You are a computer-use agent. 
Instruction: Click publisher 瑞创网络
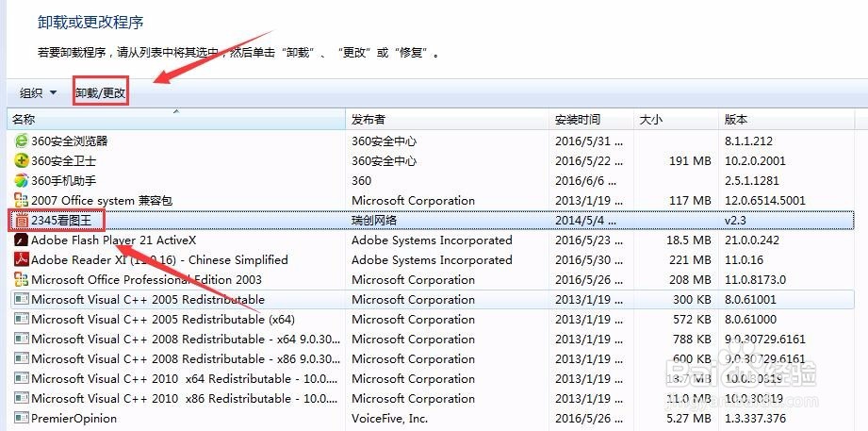(374, 221)
